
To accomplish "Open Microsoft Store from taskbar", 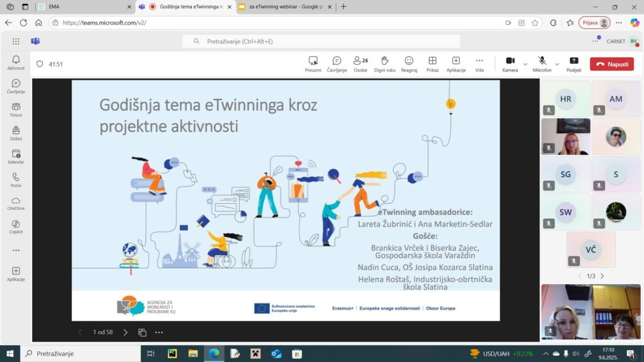I will point(297,353).
